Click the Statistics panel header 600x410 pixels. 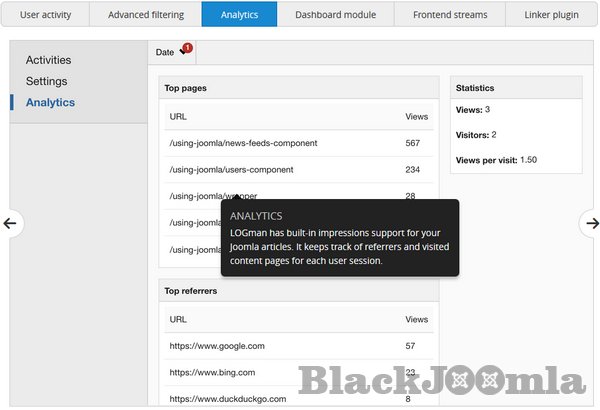pos(516,88)
